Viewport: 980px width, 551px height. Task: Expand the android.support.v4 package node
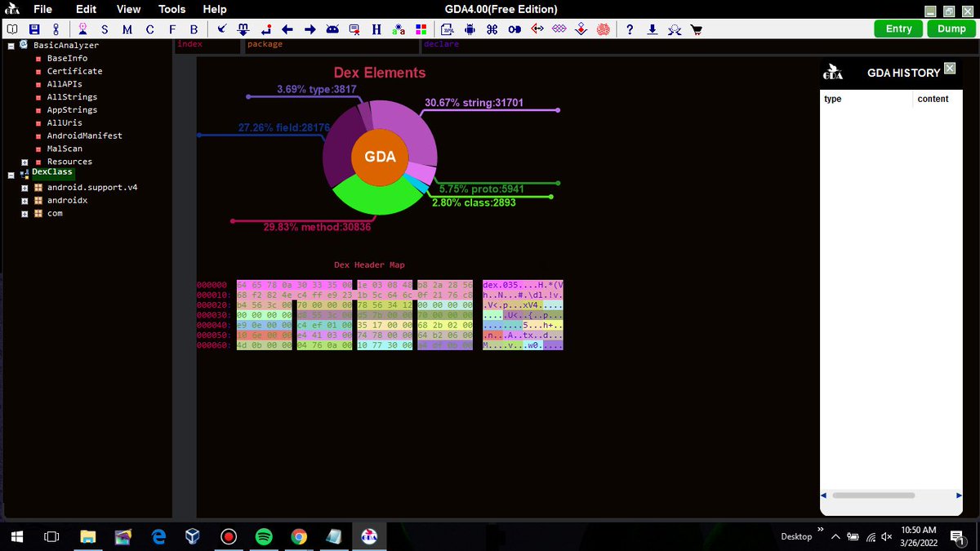24,188
